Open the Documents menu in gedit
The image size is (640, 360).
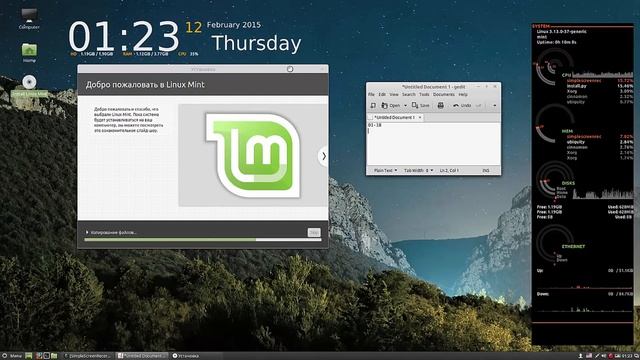(444, 94)
